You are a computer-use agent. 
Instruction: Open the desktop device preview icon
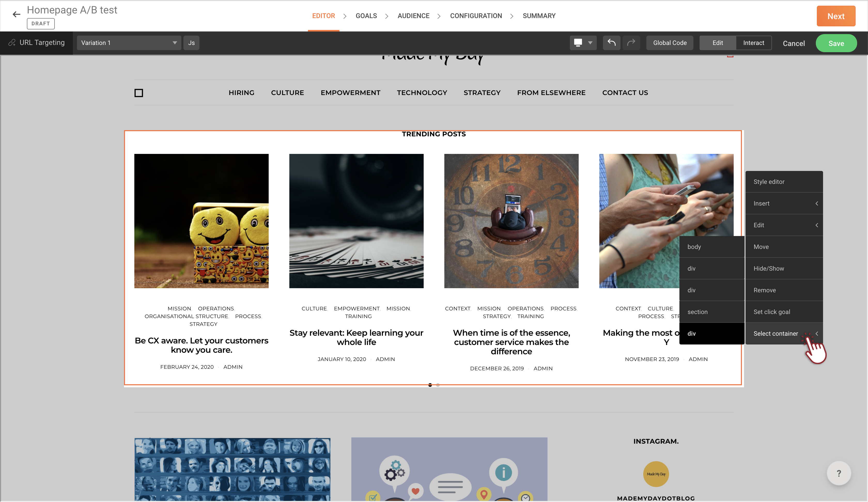(578, 43)
